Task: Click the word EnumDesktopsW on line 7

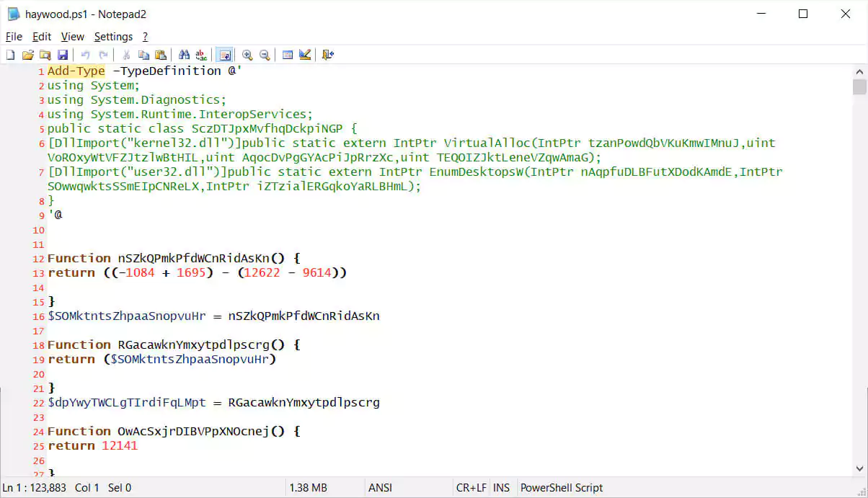Action: [x=476, y=172]
